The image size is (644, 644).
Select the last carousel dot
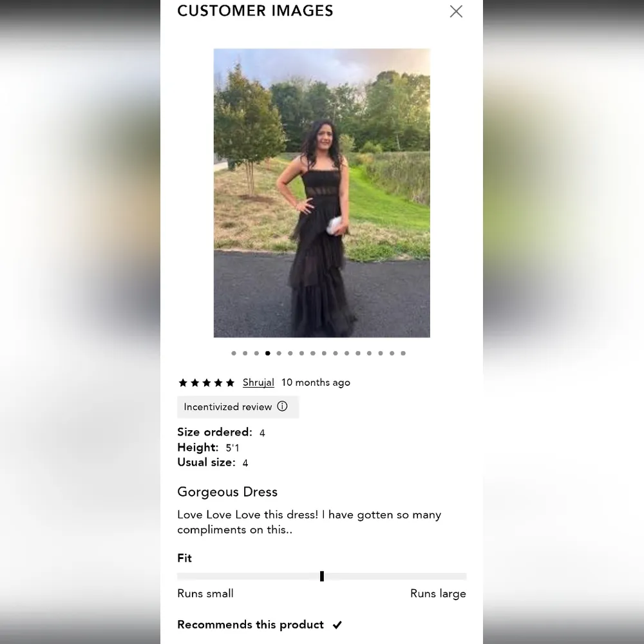[x=403, y=353]
